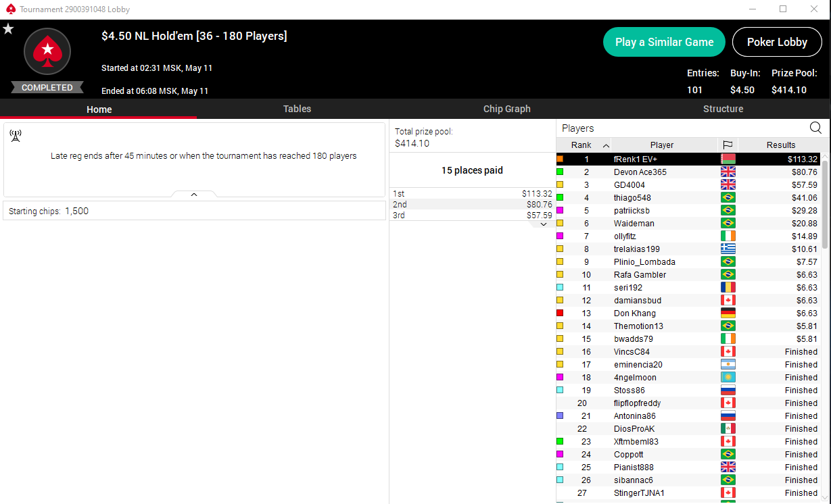Click the favorite star icon
Image resolution: width=831 pixels, height=504 pixels.
click(x=8, y=29)
